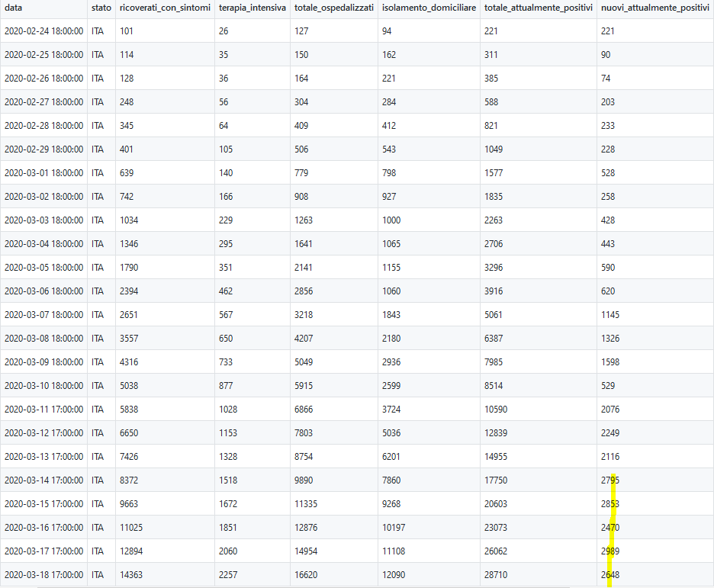Click terapia intensiva value 1518
This screenshot has height=588, width=714.
click(228, 480)
